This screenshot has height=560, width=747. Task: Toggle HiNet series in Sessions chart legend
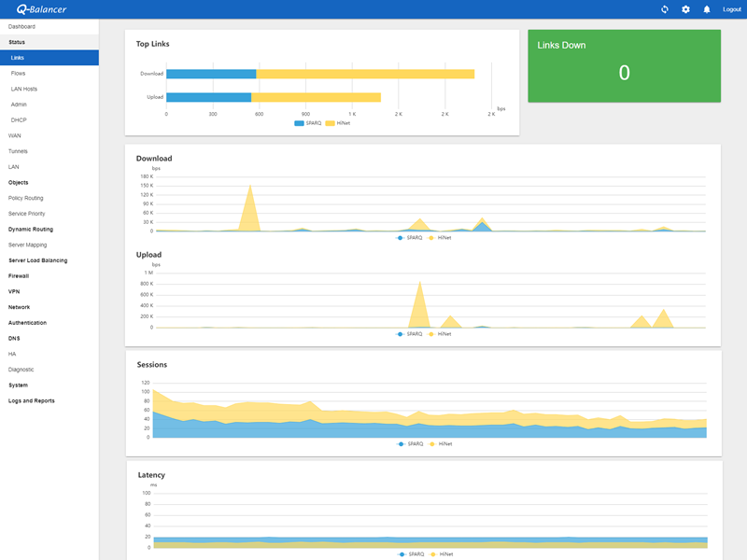[x=440, y=444]
